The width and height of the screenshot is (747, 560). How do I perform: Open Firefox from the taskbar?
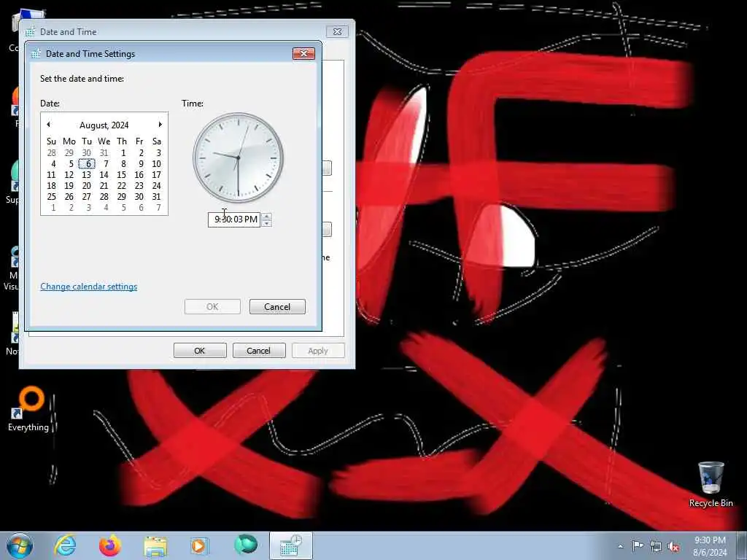(110, 545)
